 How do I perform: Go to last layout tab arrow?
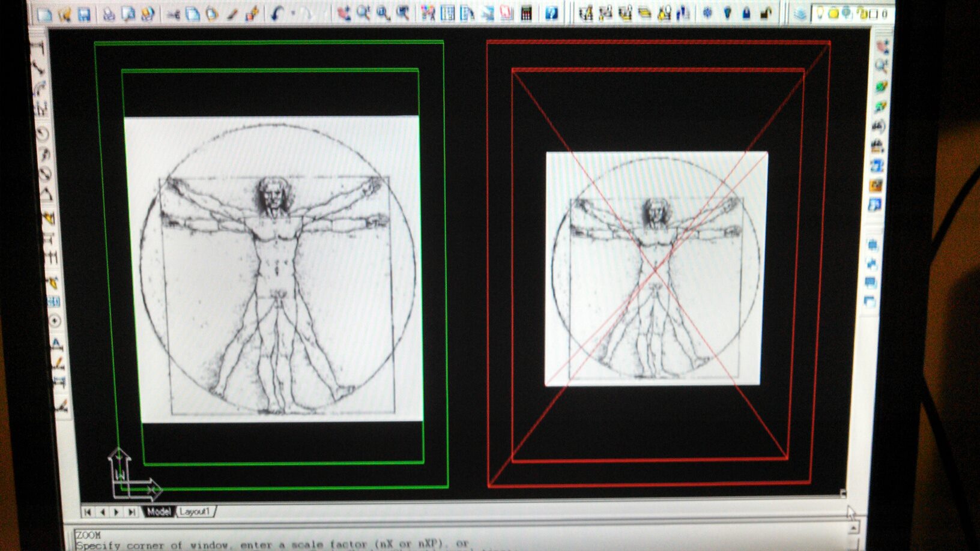131,512
